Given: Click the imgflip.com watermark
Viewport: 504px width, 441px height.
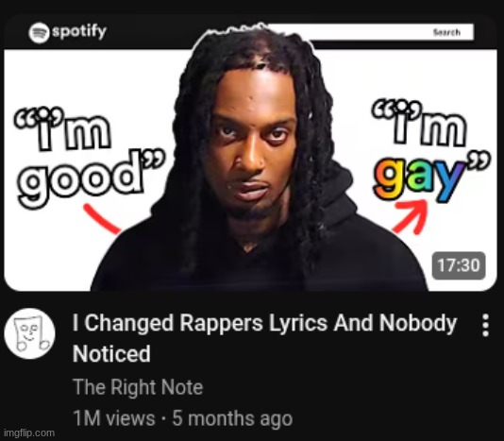Looking at the screenshot, I should [x=29, y=433].
